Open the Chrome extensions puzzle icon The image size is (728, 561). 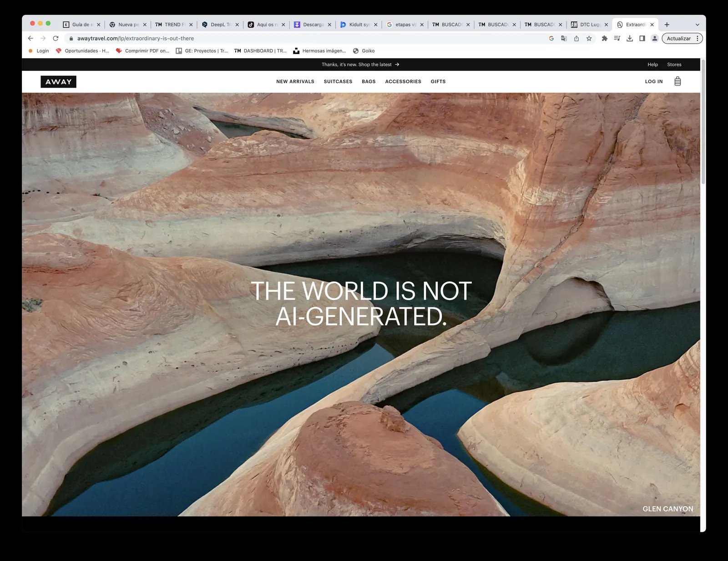(605, 38)
